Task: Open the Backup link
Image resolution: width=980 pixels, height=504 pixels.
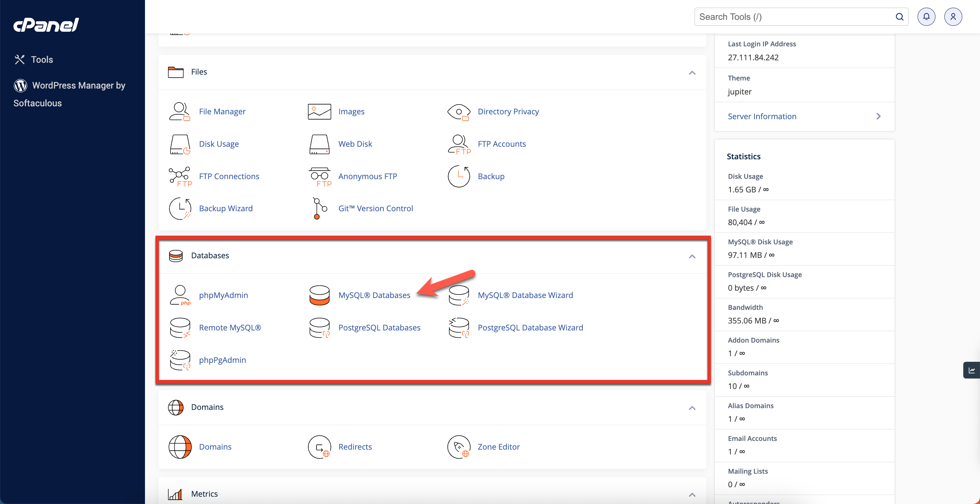Action: (491, 176)
